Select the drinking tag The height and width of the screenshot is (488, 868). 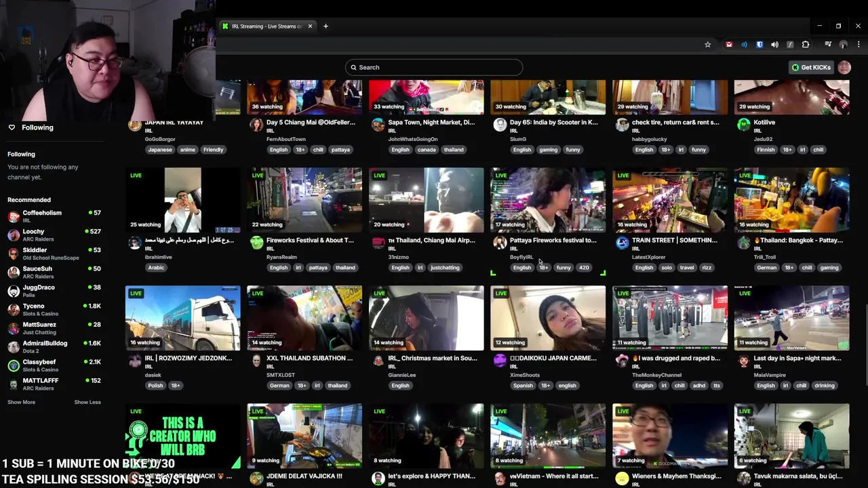click(825, 386)
